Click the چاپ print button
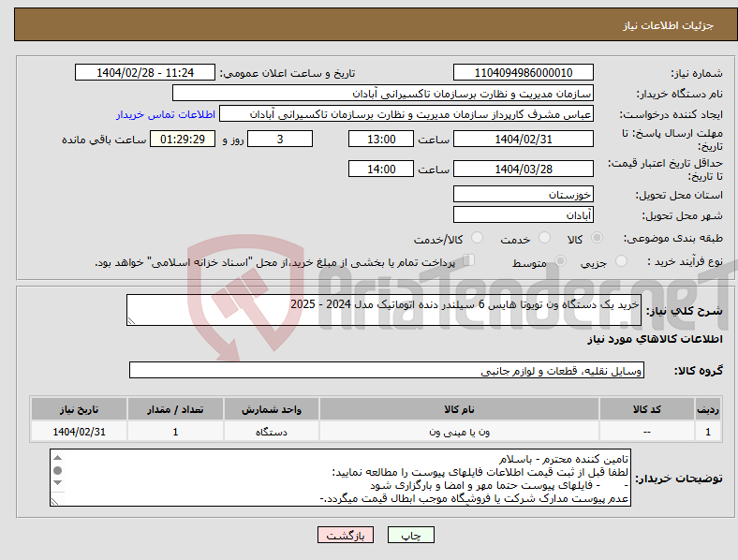The width and height of the screenshot is (738, 560). pos(411,535)
